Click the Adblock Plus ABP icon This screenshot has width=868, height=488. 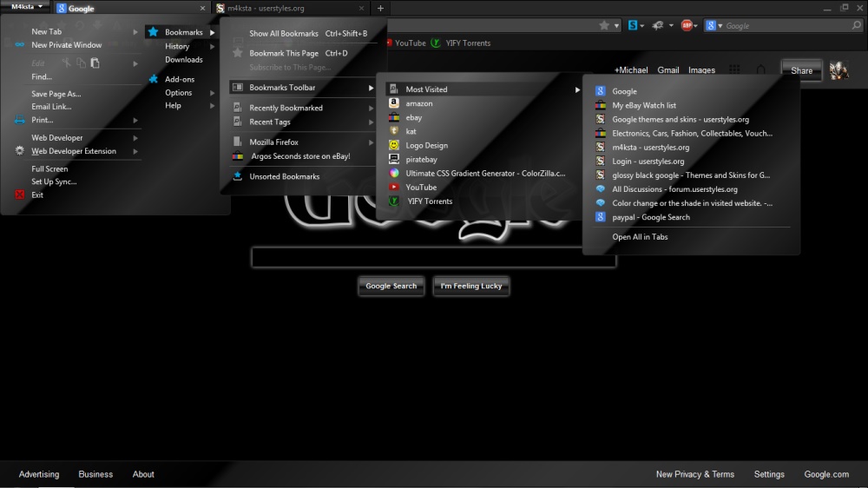point(687,25)
